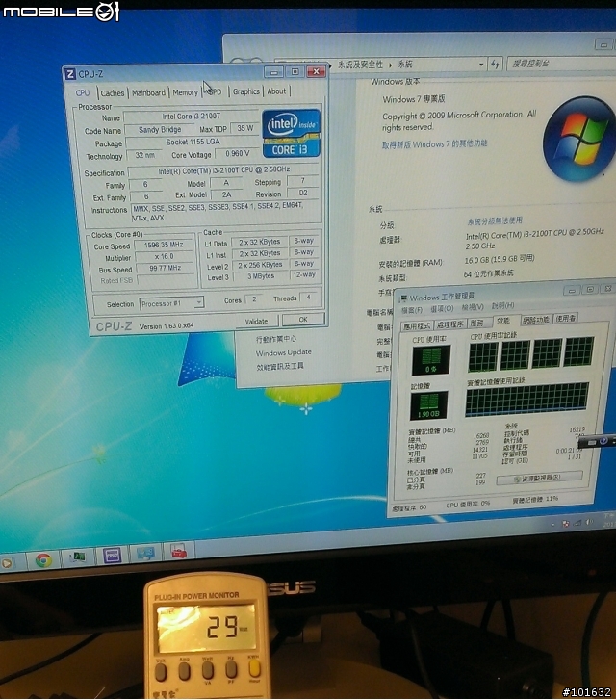Open the Caches tab in CPU-Z

tap(113, 92)
